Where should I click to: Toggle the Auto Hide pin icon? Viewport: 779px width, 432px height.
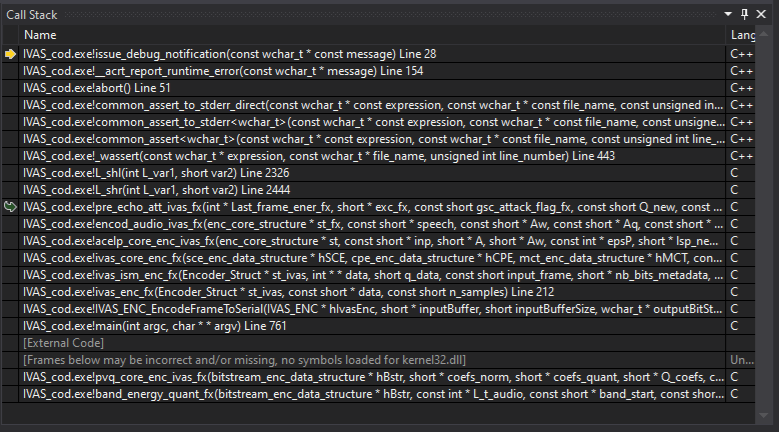[743, 13]
